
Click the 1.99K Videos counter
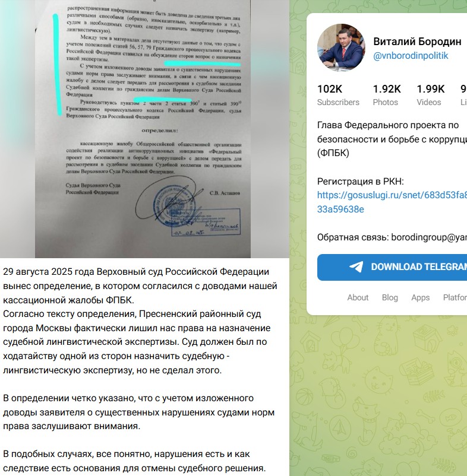point(431,95)
